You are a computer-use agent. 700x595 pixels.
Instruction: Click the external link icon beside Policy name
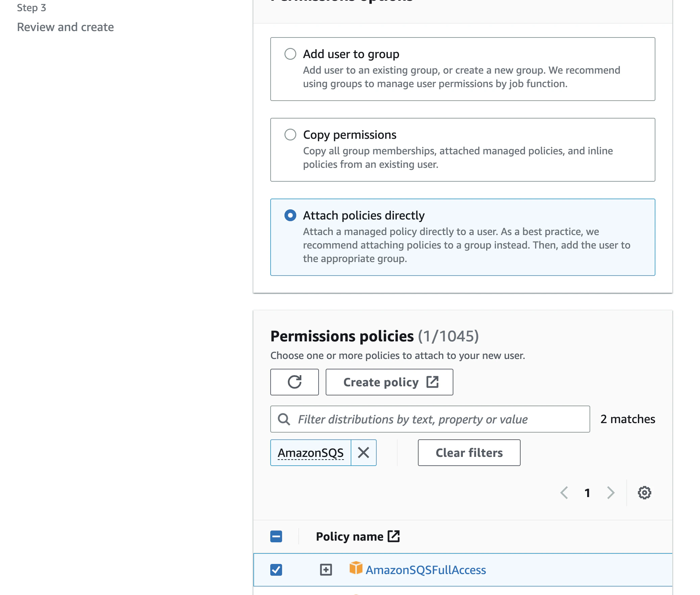tap(394, 536)
